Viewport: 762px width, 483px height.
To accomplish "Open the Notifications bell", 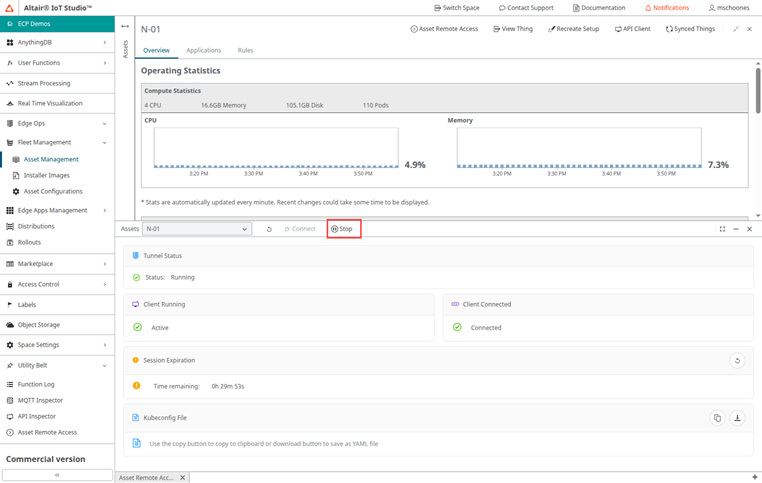I will pyautogui.click(x=666, y=7).
